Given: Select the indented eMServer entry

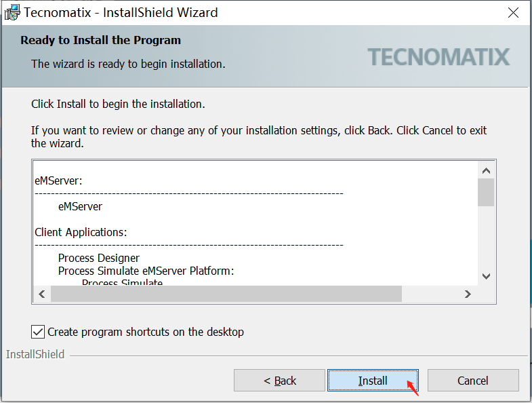Looking at the screenshot, I should click(80, 207).
